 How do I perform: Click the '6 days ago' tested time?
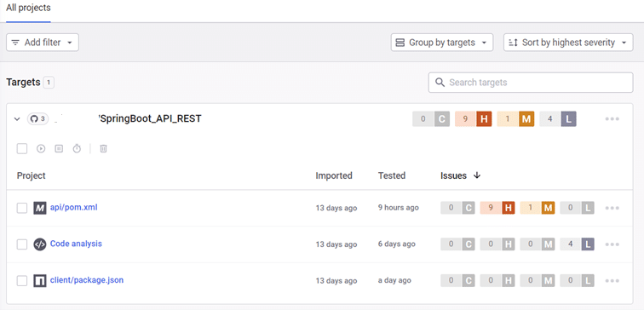point(397,244)
